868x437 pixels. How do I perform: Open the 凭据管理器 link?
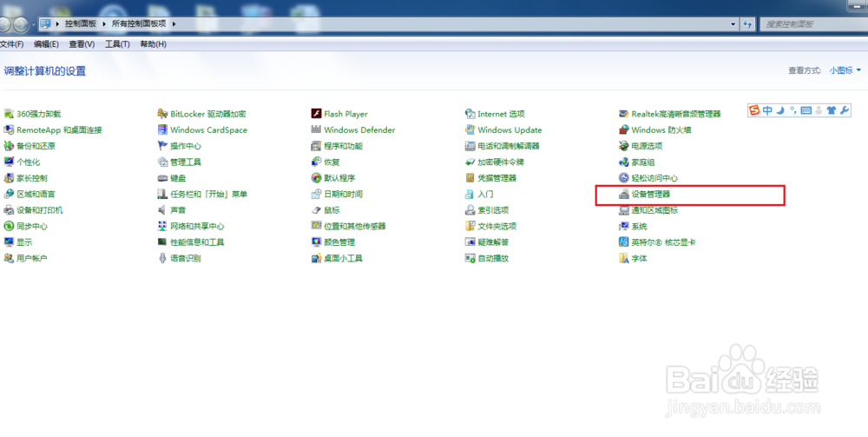pos(497,178)
